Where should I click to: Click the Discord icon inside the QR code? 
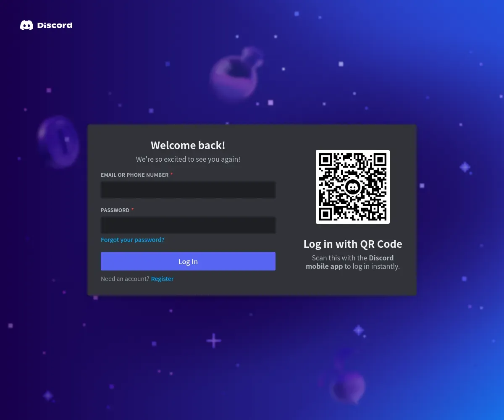(353, 187)
